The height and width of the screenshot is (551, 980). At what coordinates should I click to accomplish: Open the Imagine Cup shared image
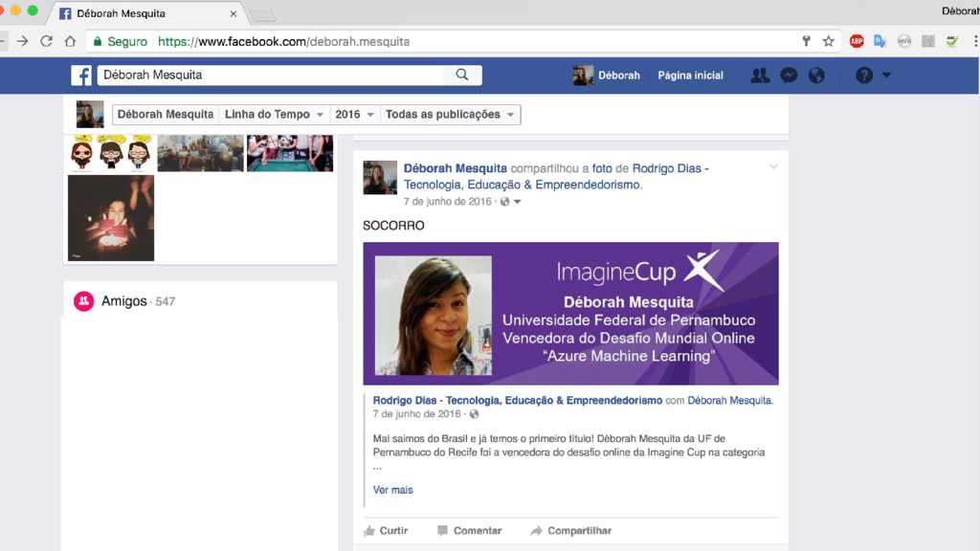coord(570,314)
